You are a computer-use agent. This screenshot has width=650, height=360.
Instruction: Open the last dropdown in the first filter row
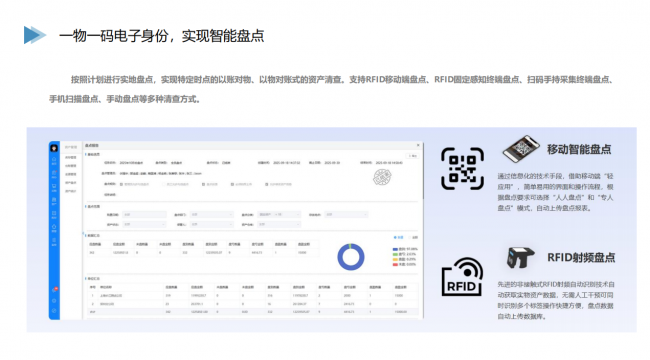click(x=346, y=214)
